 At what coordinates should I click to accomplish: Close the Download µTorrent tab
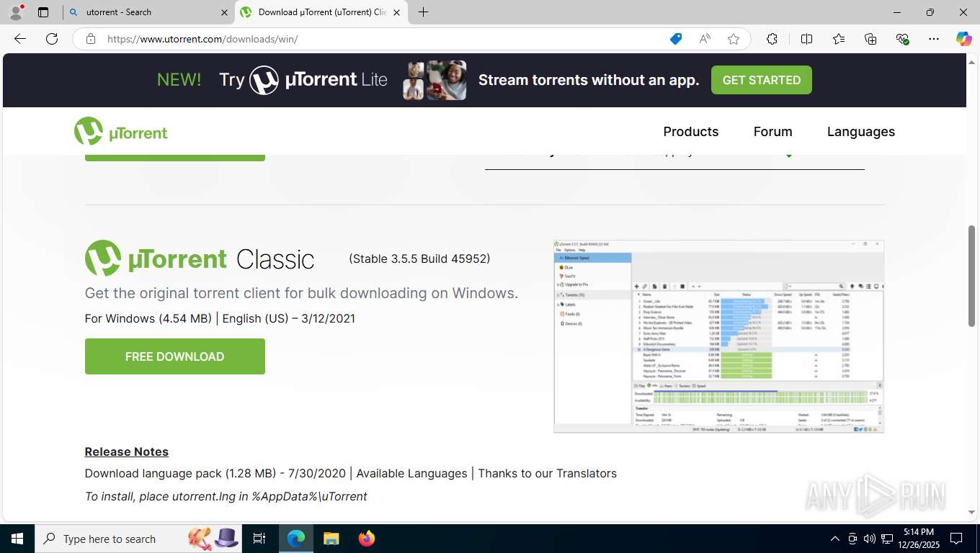[x=396, y=12]
